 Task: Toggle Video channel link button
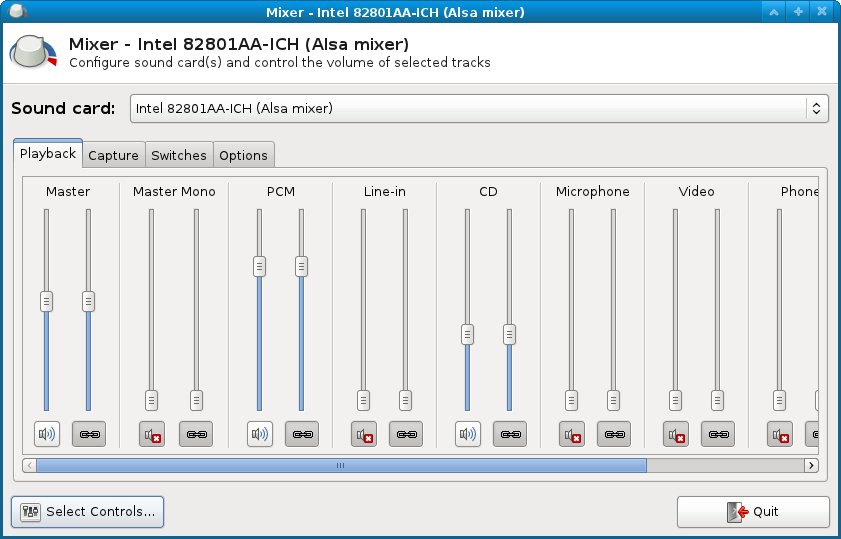point(718,434)
